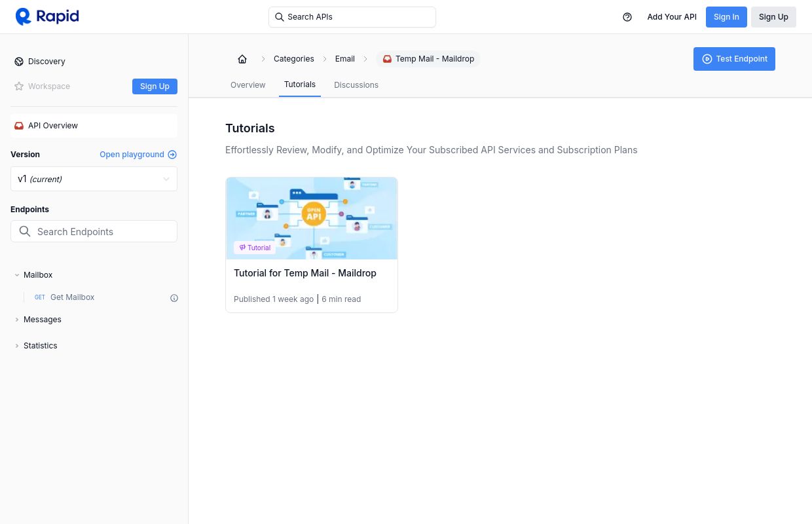812x524 pixels.
Task: Click the Temp Mail - Maildrop breadcrumb icon
Action: (x=387, y=59)
